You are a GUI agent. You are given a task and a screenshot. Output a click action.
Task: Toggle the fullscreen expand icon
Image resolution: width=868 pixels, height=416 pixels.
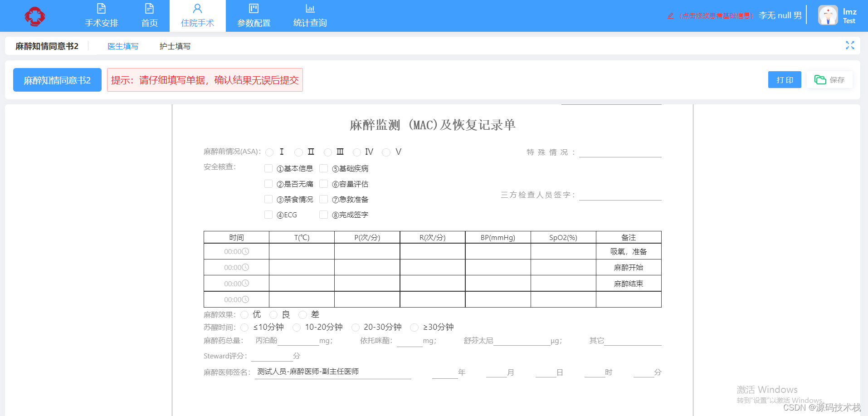coord(850,45)
